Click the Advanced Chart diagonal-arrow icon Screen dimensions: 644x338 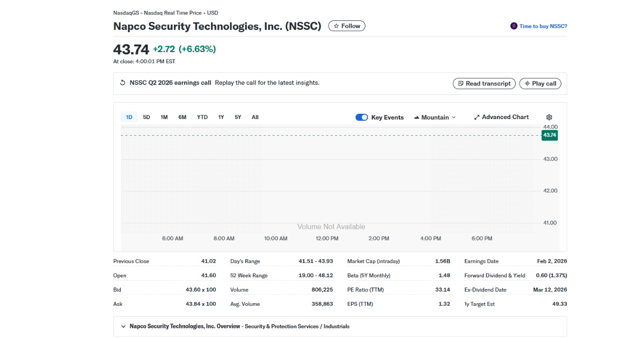(x=477, y=116)
